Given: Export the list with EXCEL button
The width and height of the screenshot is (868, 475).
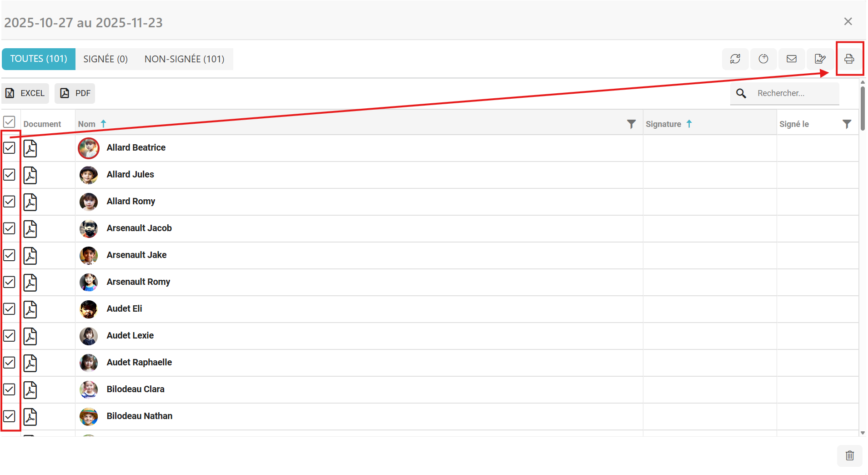Looking at the screenshot, I should point(25,93).
